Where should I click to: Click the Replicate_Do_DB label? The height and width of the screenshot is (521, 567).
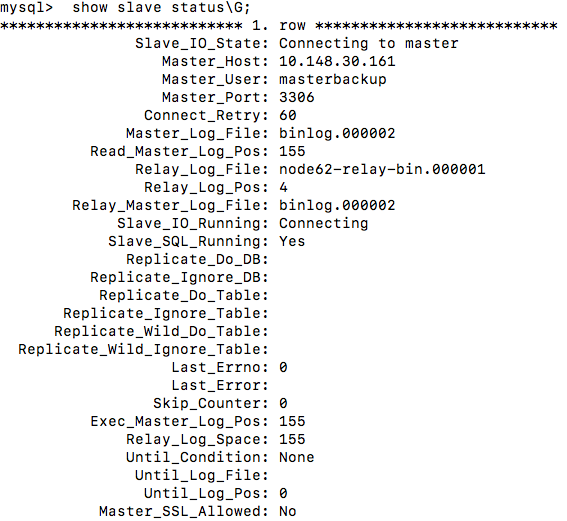[197, 260]
